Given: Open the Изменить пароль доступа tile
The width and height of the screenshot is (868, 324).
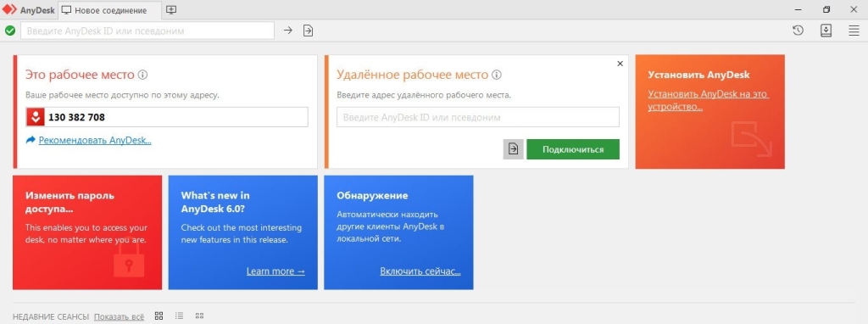Looking at the screenshot, I should [87, 232].
